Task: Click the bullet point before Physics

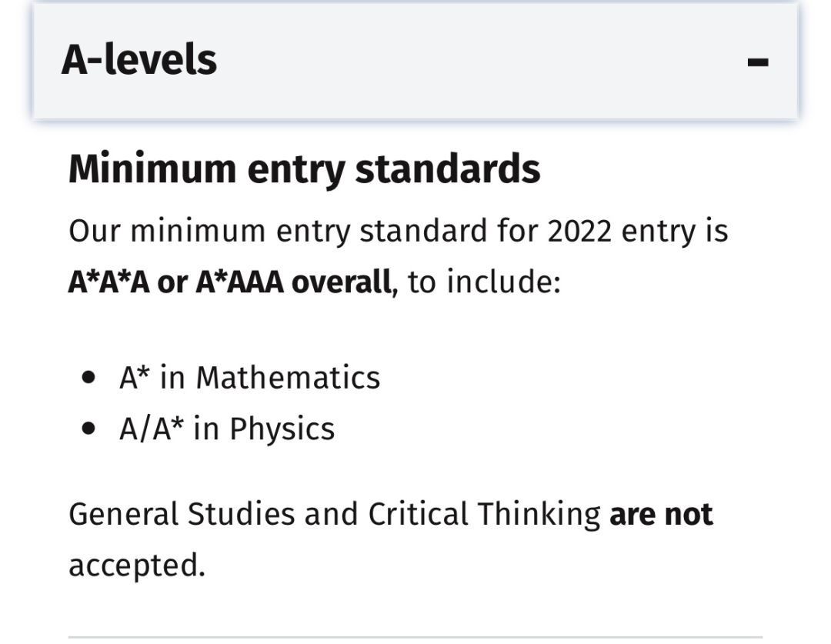Action: (x=91, y=429)
